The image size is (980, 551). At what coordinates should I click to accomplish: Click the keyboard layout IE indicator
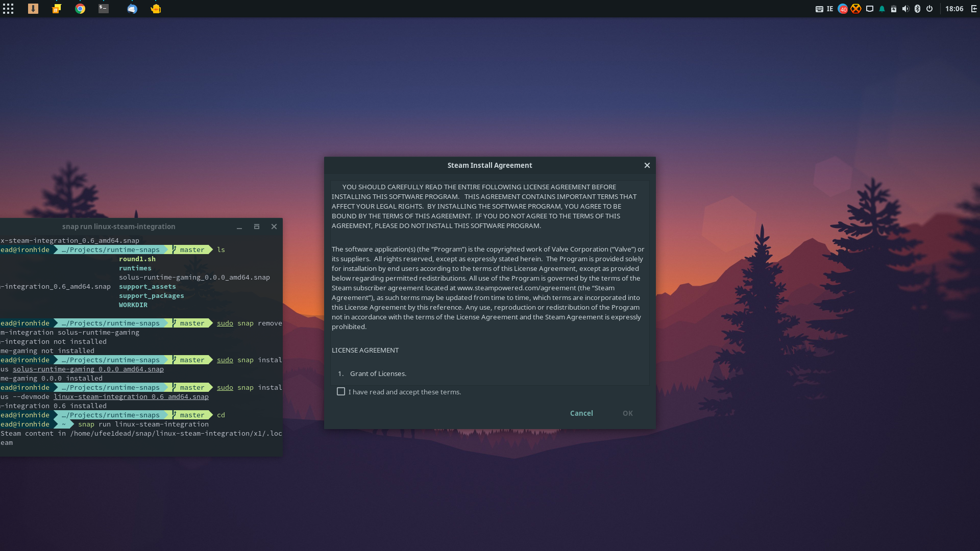(824, 9)
